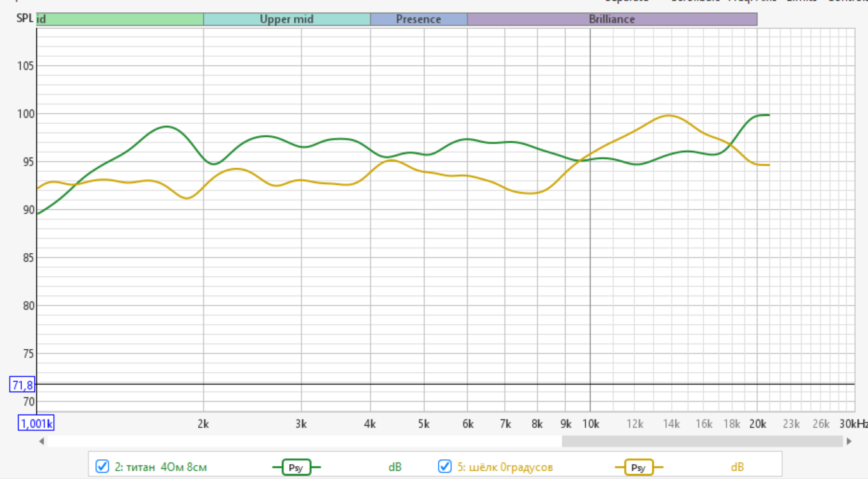Viewport: 868px width, 479px height.
Task: Click the 26k label on the frequency axis
Action: [x=821, y=423]
